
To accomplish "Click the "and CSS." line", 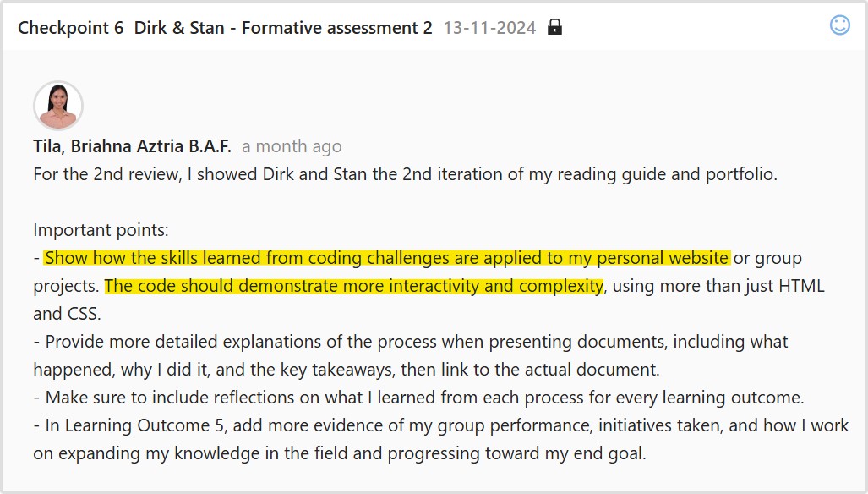I will (x=67, y=314).
